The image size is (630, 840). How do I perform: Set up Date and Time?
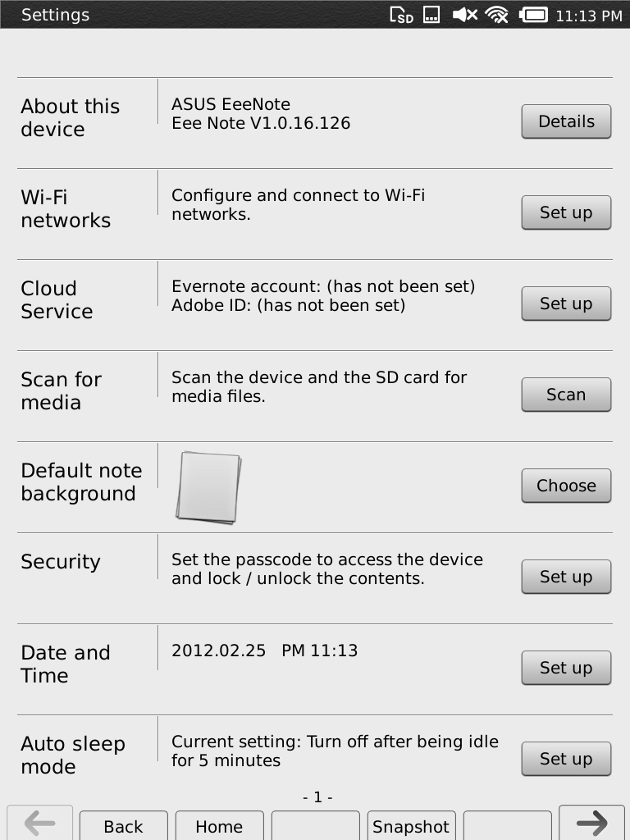point(566,668)
